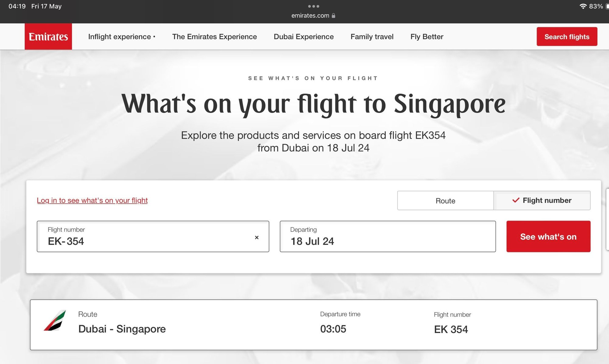The width and height of the screenshot is (609, 364).
Task: Expand the Inflight experience menu
Action: (x=121, y=37)
